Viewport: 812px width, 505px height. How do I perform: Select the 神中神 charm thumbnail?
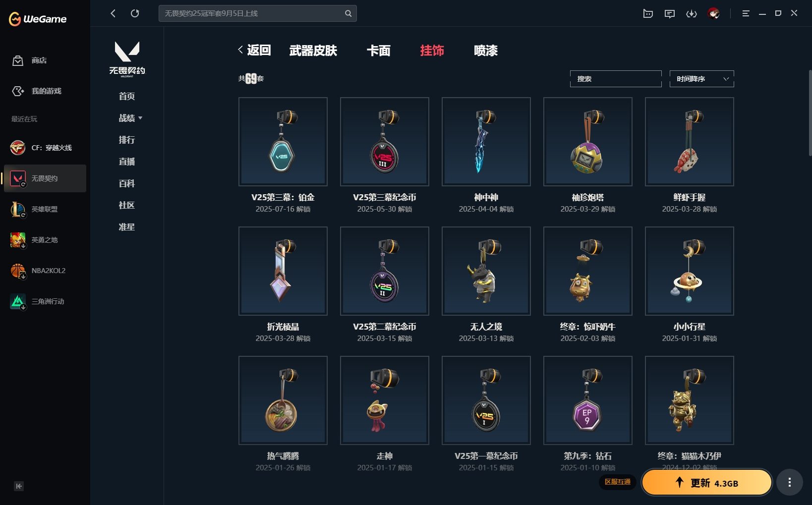(486, 142)
